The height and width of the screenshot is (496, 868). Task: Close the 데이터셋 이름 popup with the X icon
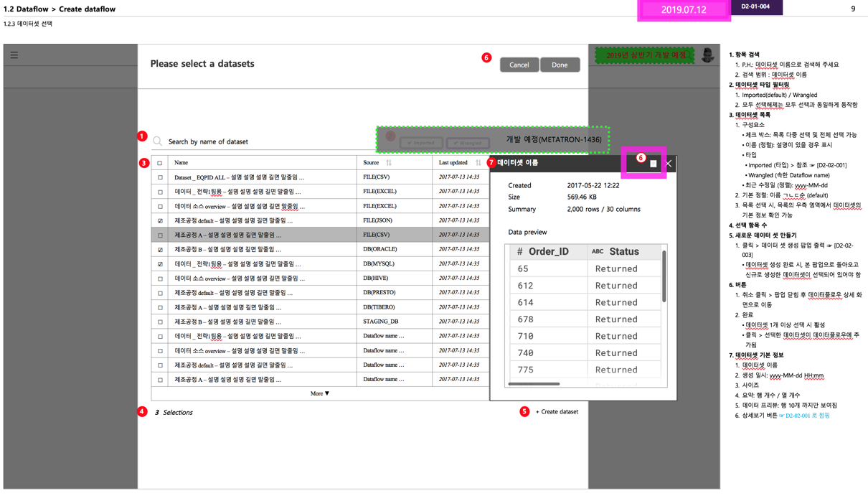click(669, 164)
